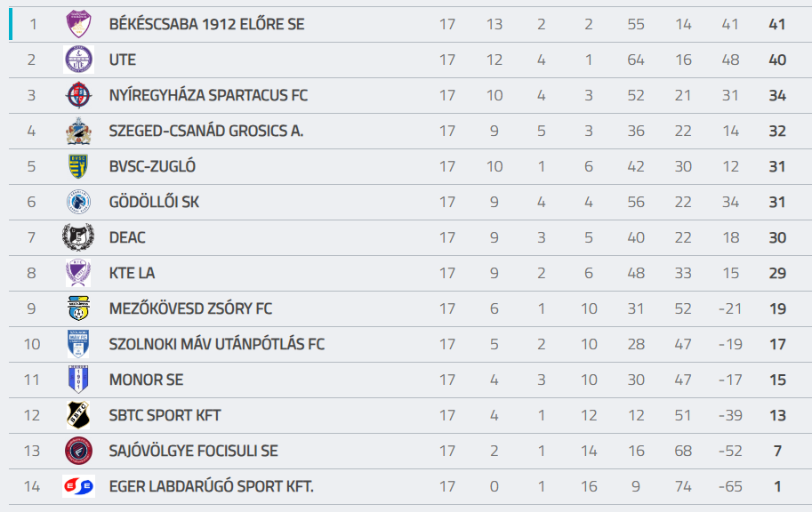Click the UTE team logo
812x512 pixels.
point(78,60)
